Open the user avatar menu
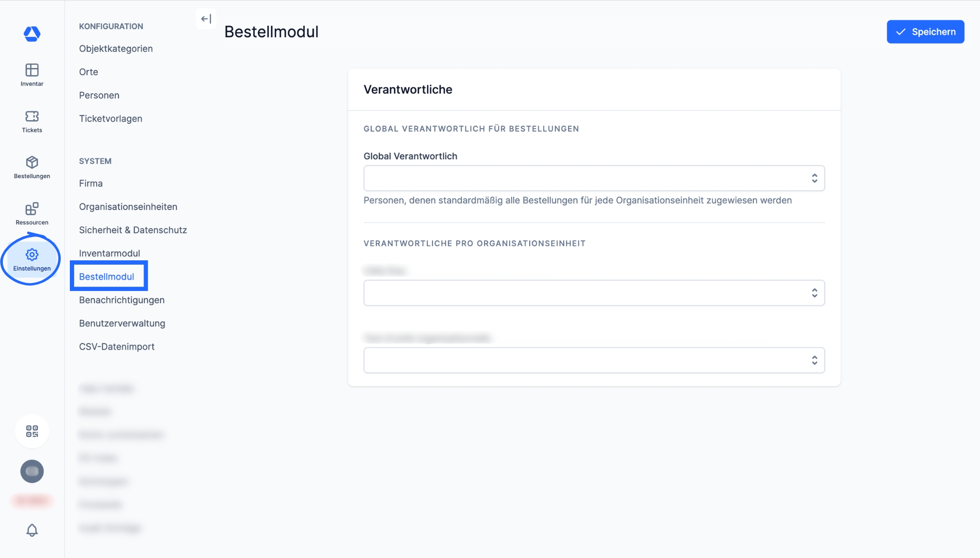980x558 pixels. click(32, 471)
